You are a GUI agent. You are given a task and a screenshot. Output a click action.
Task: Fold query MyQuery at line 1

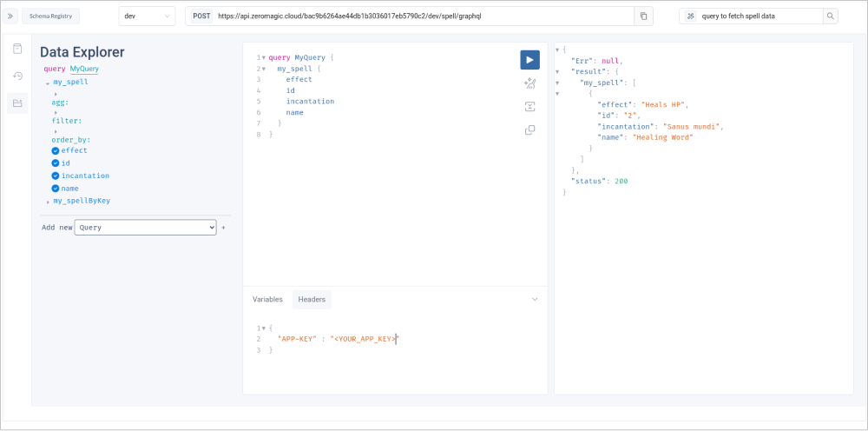(x=264, y=57)
